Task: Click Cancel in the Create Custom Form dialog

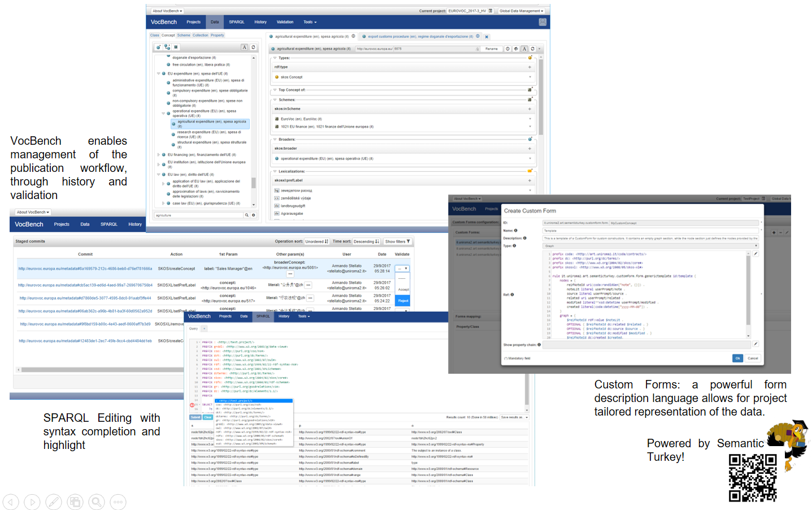Action: (x=753, y=358)
